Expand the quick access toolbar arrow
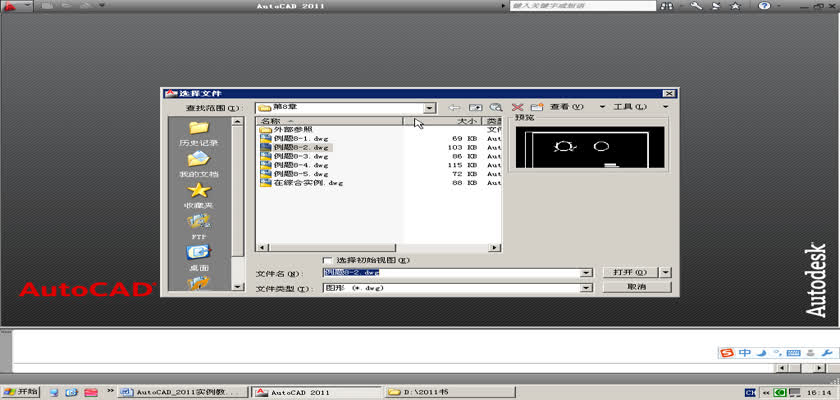 102,6
